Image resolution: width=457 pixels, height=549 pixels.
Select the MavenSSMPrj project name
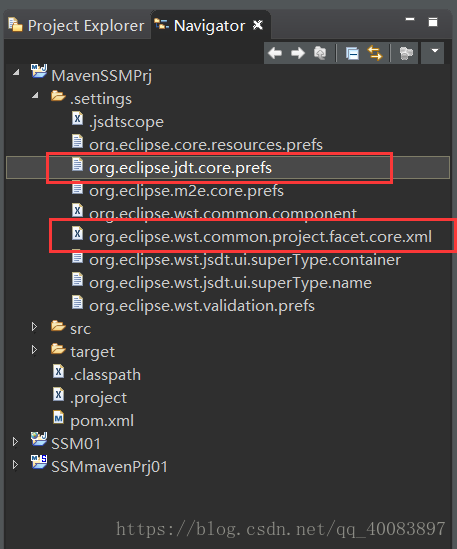[x=102, y=76]
